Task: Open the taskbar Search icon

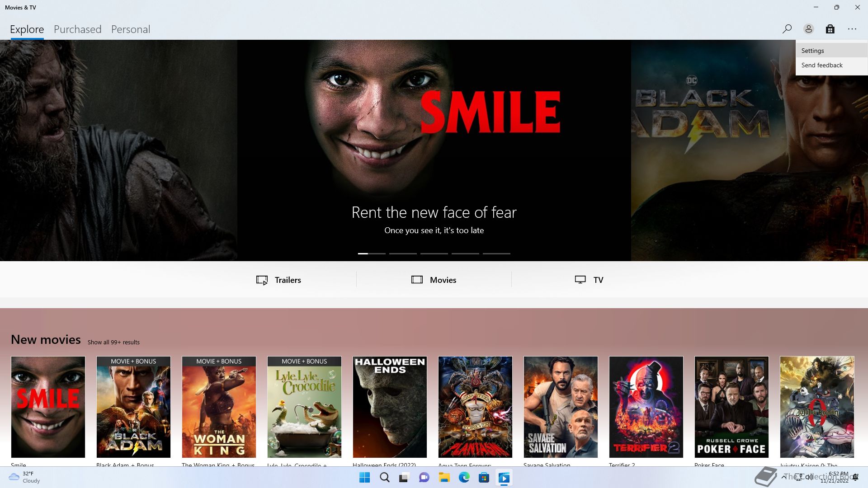Action: 385,478
